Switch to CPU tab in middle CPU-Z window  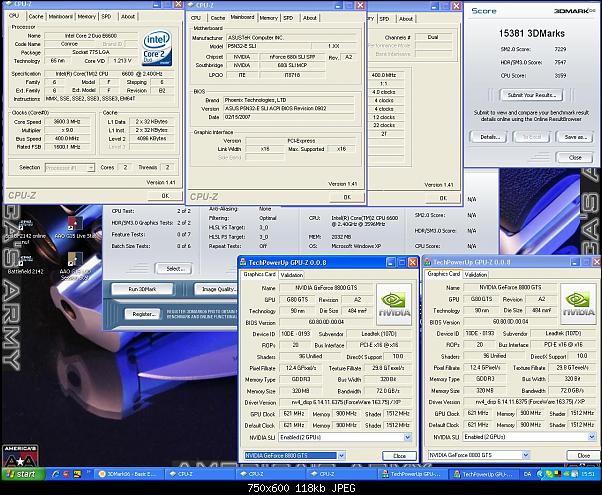coord(196,18)
